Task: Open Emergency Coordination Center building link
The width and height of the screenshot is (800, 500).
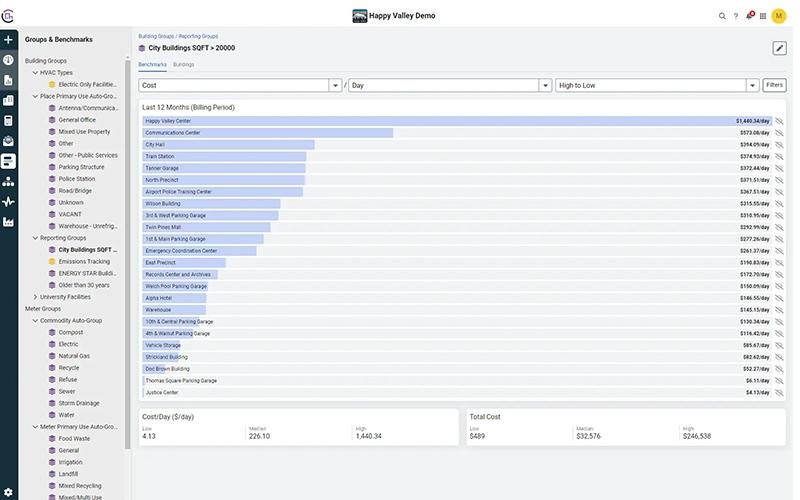Action: coord(181,251)
